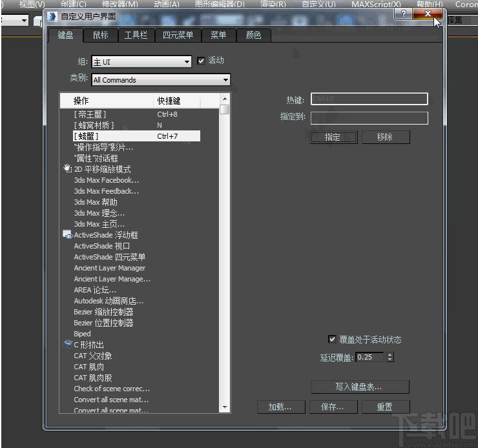Screen dimensions: 478x448
Task: Toggle 覆盖处于活动状态 checkbox
Action: pyautogui.click(x=332, y=339)
